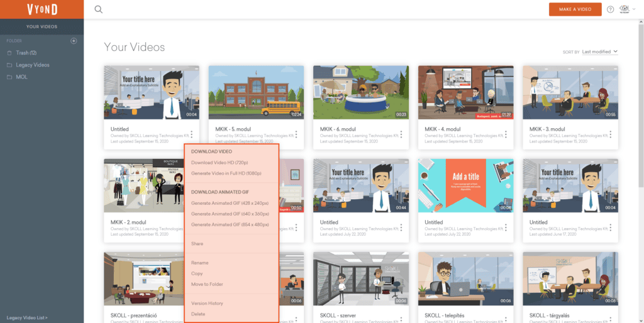
Task: Open the MKIK - 2. modul boutique thumbnail
Action: (x=144, y=185)
